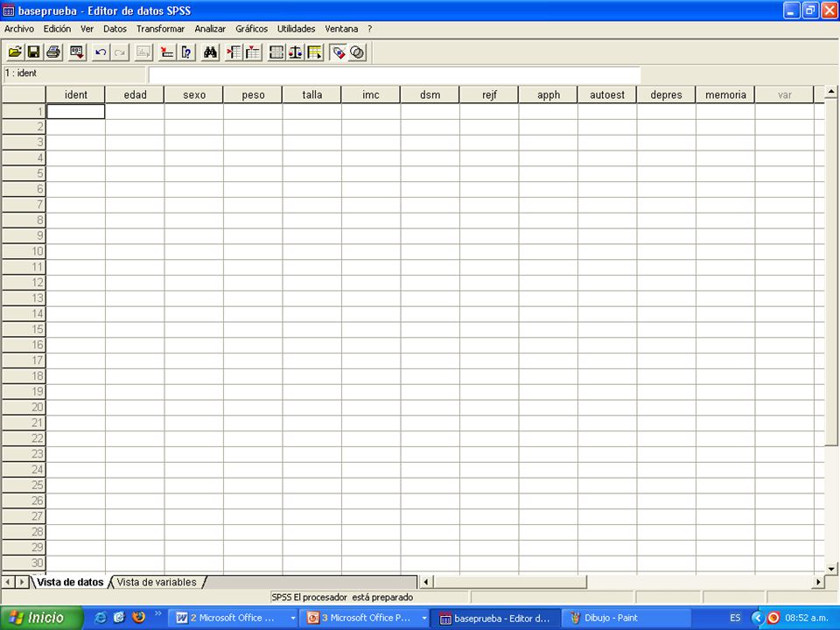This screenshot has height=630, width=840.
Task: Click the Select cases toolbar icon
Action: pyautogui.click(x=314, y=52)
